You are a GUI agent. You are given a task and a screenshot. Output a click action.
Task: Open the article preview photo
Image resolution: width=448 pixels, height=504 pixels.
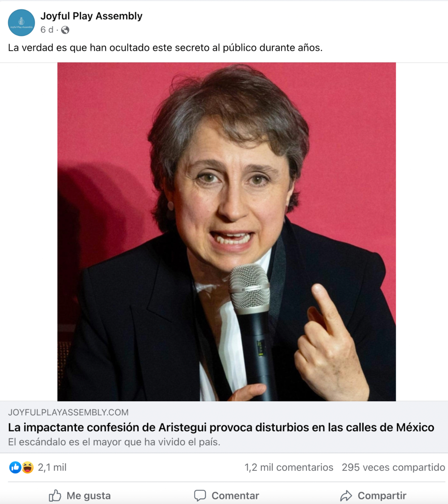point(227,232)
